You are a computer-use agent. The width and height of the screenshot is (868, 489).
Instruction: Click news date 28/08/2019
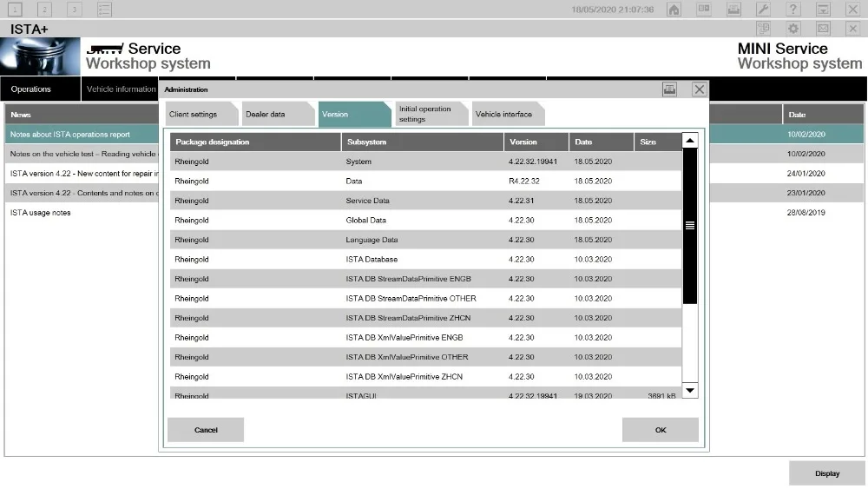[806, 213]
